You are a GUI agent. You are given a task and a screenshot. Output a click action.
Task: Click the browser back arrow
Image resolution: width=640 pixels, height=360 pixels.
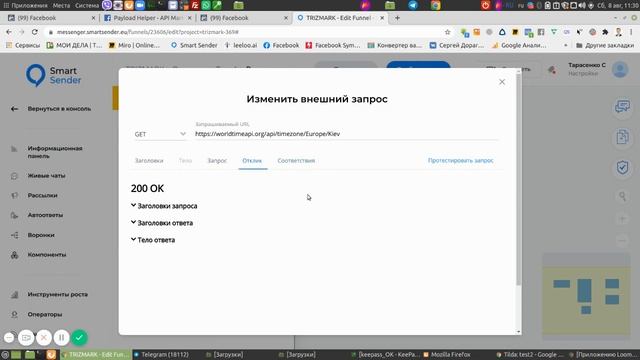click(x=9, y=32)
